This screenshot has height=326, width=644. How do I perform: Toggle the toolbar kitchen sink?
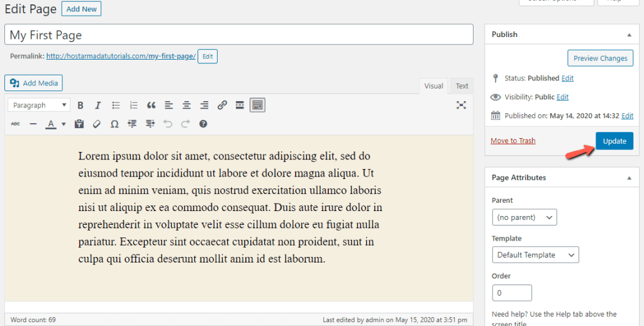257,106
